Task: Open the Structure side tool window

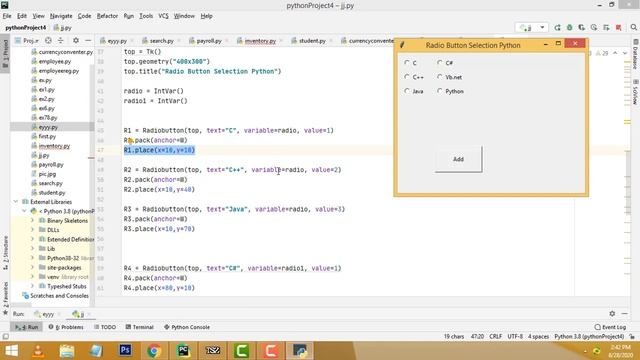Action: (x=5, y=253)
